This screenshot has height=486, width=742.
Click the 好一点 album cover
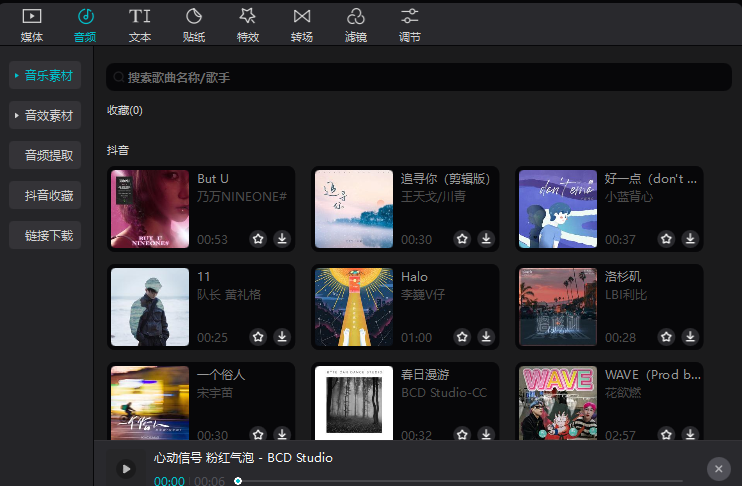coord(558,209)
